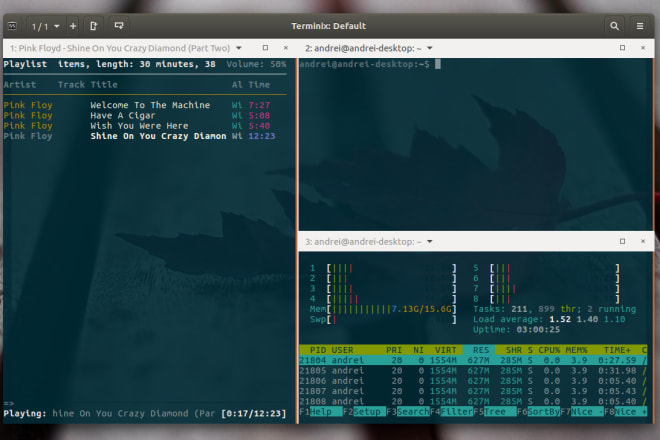Click F2 Setup in htop
Screen dimensions: 660x440
pyautogui.click(x=364, y=411)
